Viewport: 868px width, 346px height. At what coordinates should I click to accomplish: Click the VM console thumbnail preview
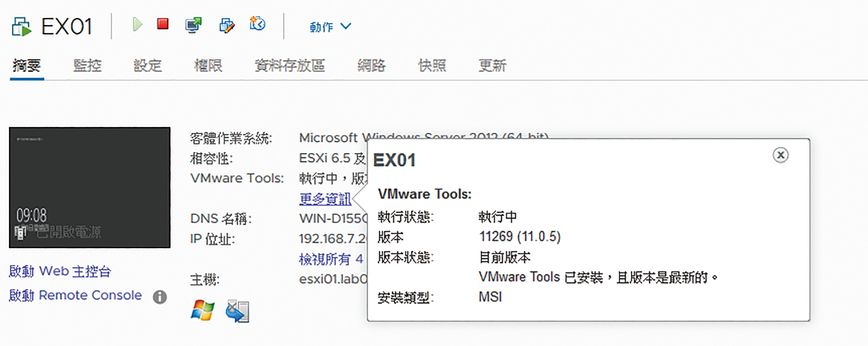[90, 187]
